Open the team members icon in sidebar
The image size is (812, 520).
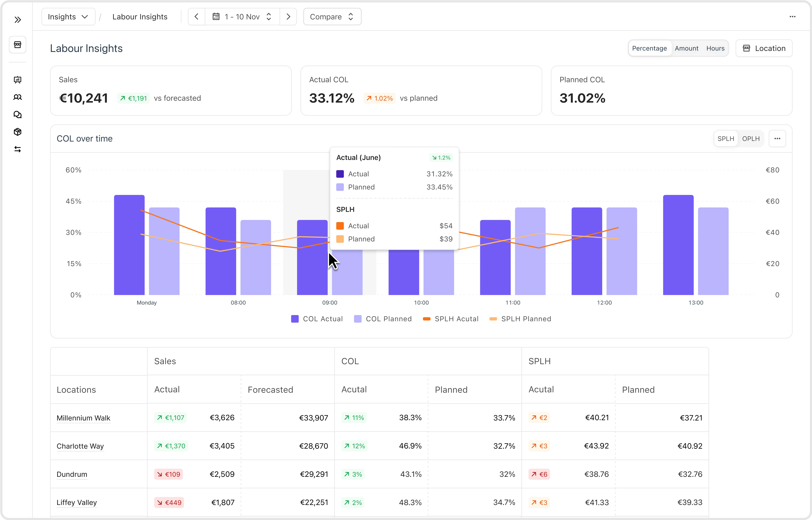click(18, 97)
